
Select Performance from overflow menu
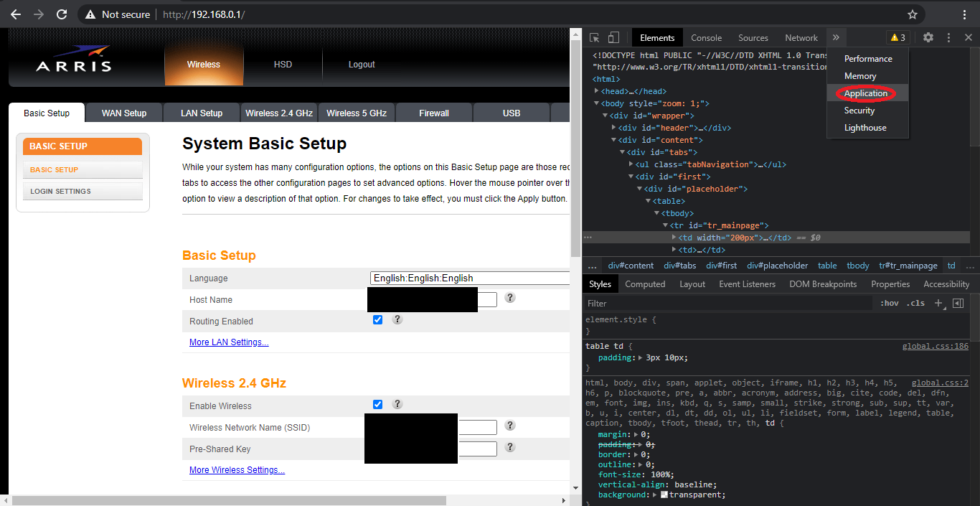click(868, 59)
